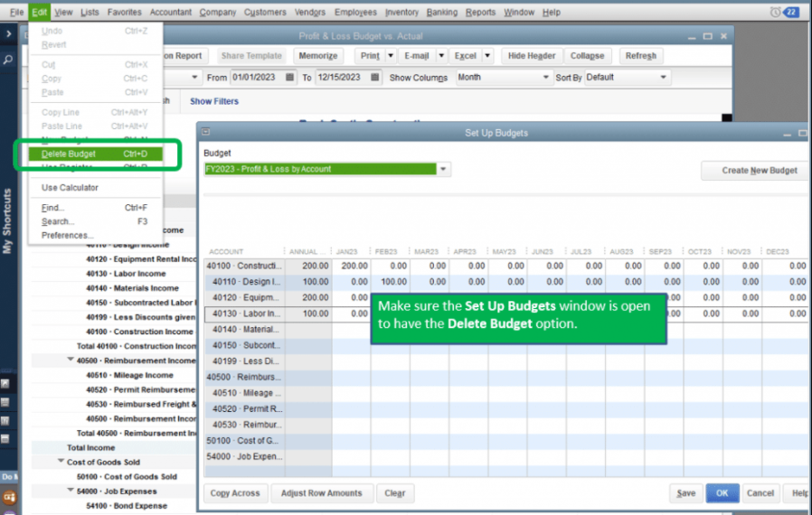
Task: Open the reminders clock icon at top right
Action: [x=775, y=12]
